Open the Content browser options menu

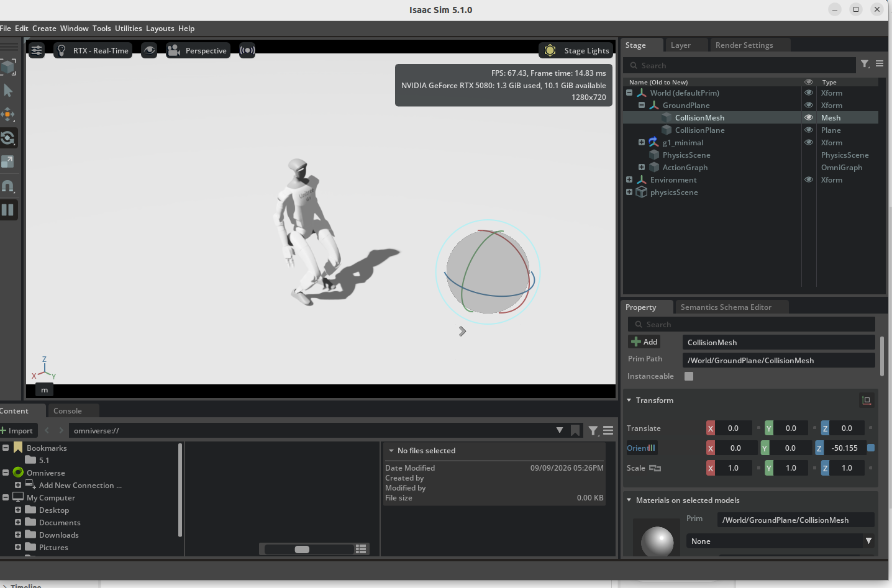(608, 430)
